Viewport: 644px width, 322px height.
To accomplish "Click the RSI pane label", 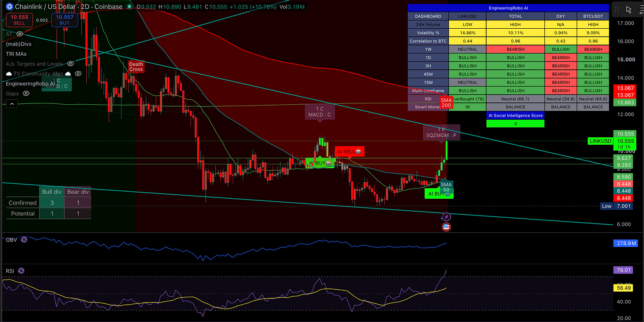I will [10, 271].
